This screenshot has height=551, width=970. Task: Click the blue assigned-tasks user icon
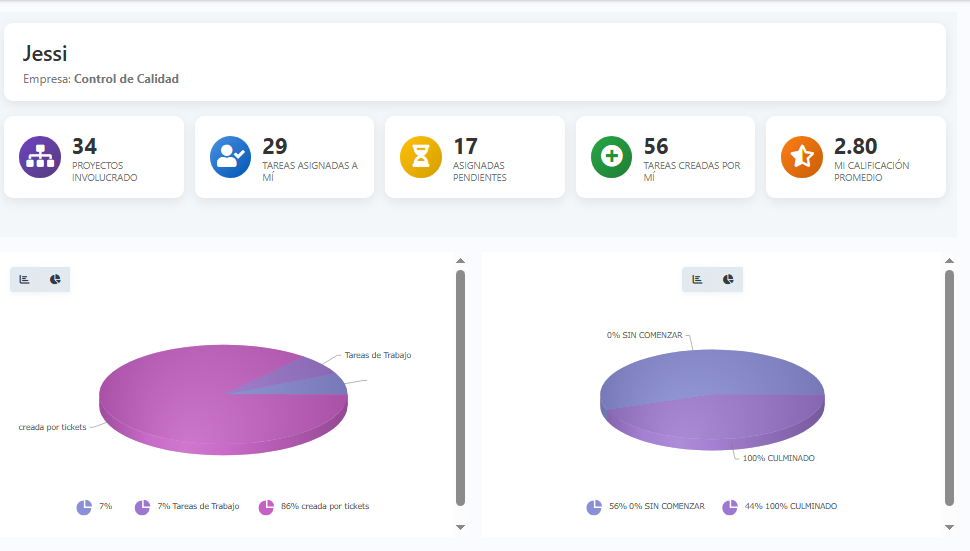coord(230,157)
